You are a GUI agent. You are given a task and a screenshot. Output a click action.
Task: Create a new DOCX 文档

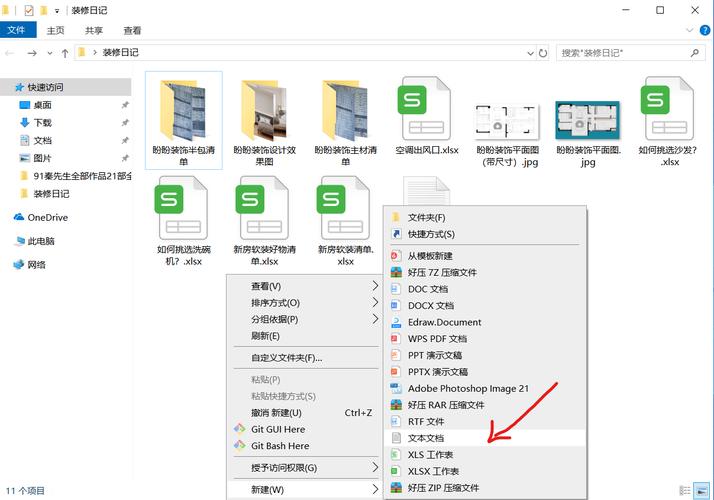pyautogui.click(x=485, y=306)
